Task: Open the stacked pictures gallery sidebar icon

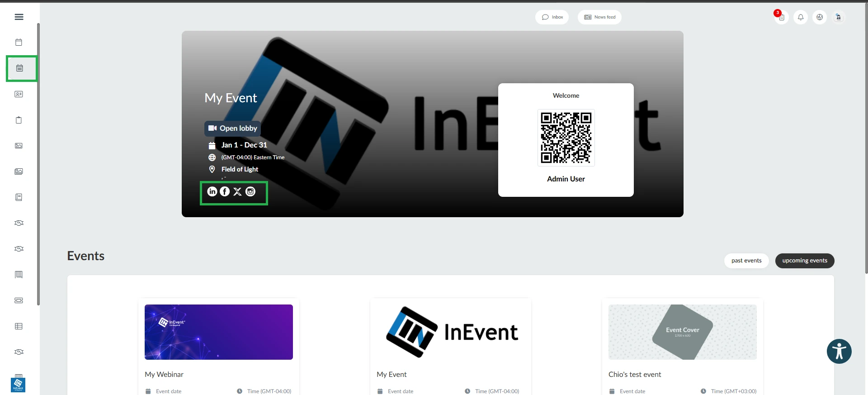Action: click(x=19, y=171)
